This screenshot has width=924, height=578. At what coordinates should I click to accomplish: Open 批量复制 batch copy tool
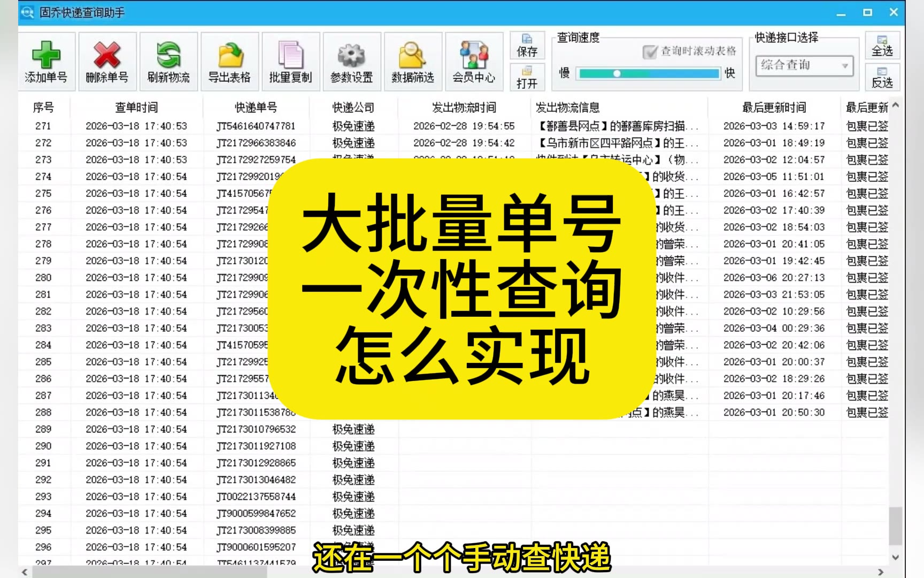[290, 62]
